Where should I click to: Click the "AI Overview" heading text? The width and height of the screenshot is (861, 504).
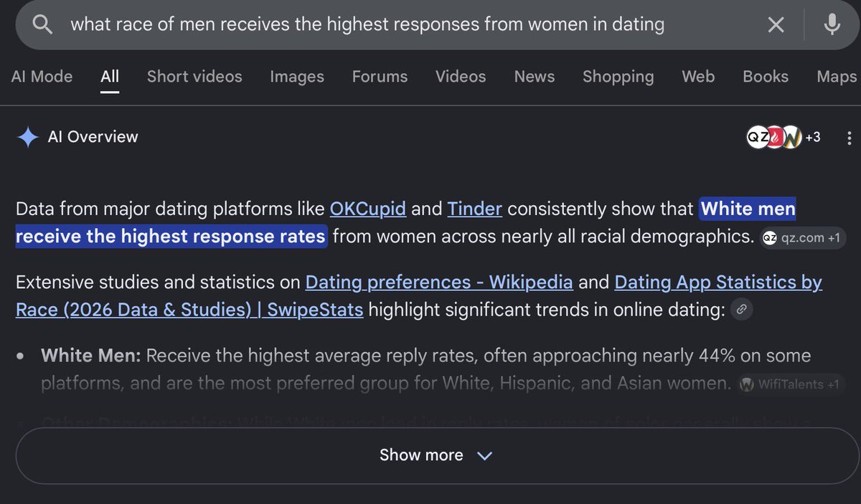point(93,137)
